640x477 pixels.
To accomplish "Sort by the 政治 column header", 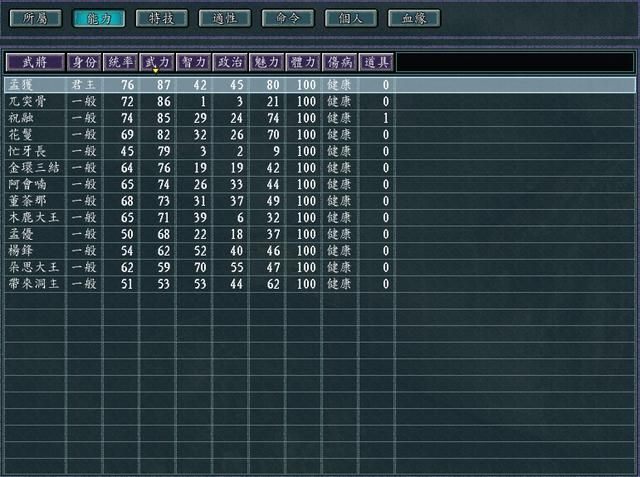I will 230,62.
